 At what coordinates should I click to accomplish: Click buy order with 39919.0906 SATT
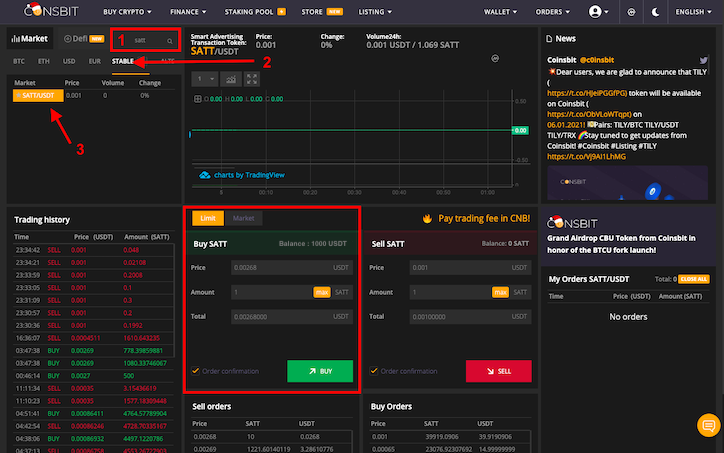[450, 436]
